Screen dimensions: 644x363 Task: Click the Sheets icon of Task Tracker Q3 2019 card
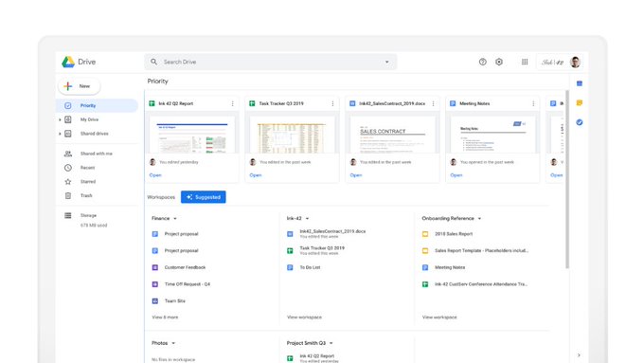tap(252, 103)
